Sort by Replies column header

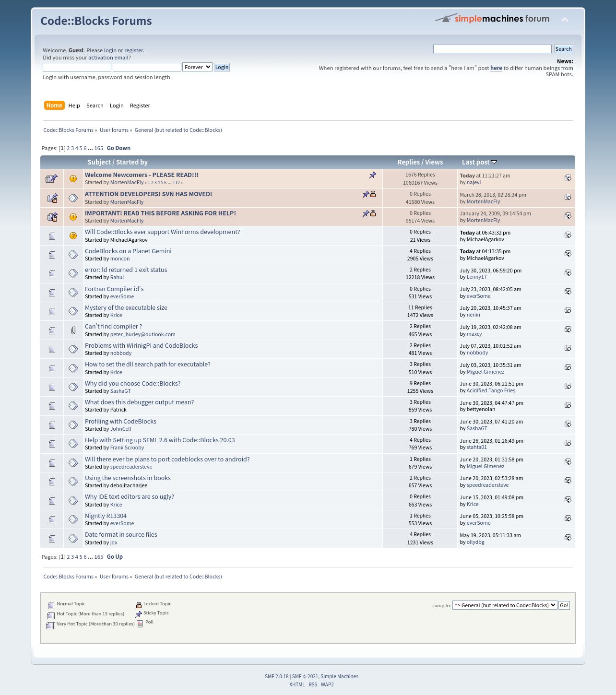point(409,162)
